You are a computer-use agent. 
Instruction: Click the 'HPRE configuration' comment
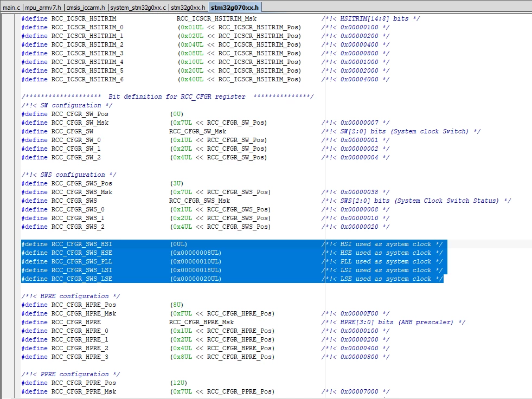[x=70, y=296]
